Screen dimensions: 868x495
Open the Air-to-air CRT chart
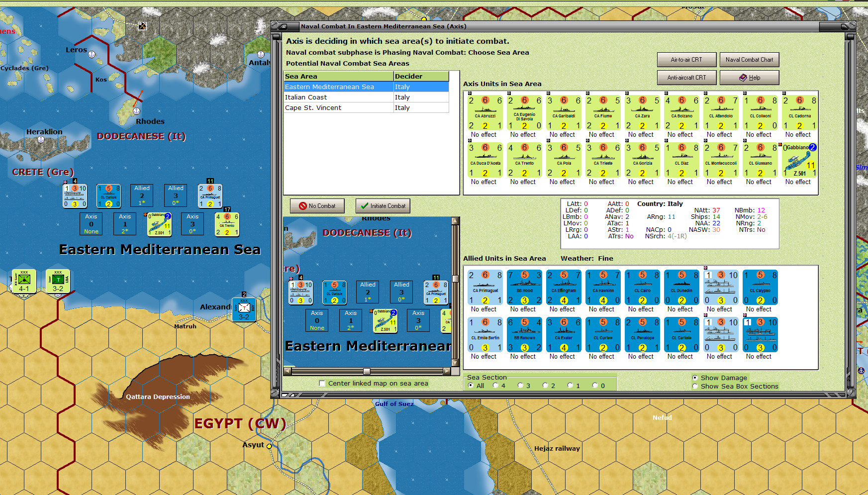point(686,60)
